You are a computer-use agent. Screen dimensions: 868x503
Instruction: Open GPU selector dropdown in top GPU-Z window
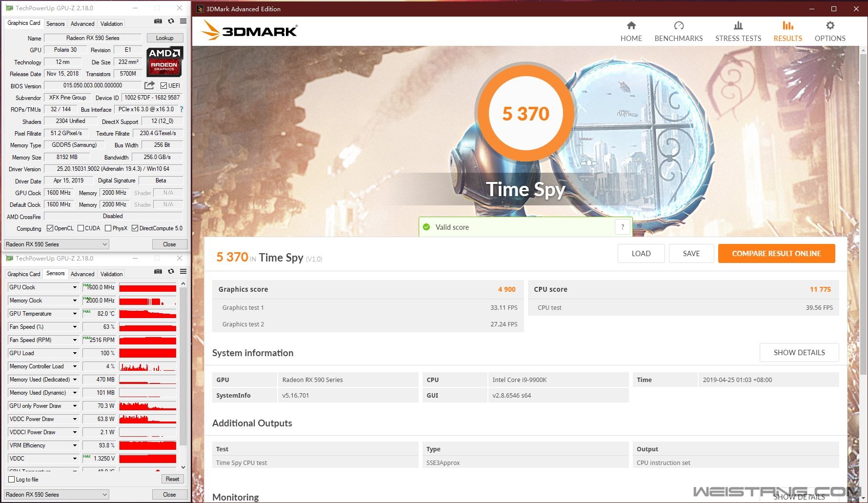[57, 244]
